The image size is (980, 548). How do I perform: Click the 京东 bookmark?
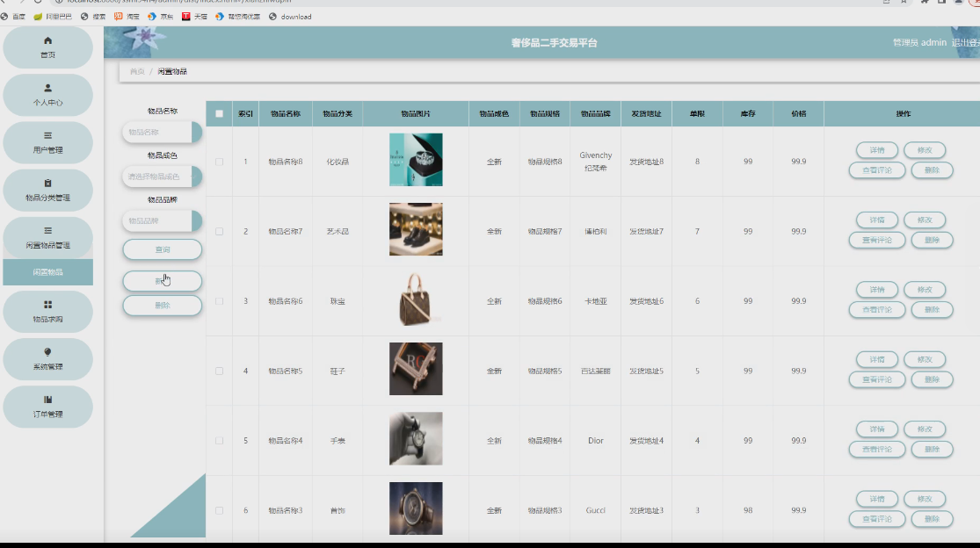tap(161, 17)
